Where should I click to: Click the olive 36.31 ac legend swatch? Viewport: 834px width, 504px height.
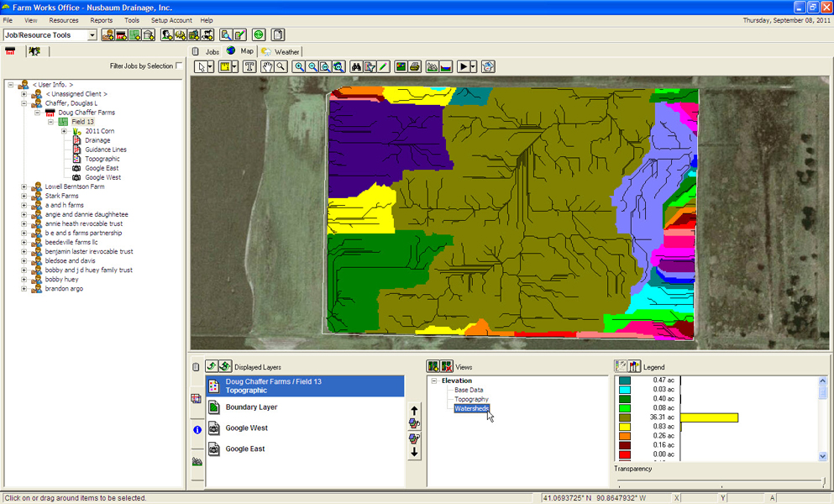click(x=625, y=417)
